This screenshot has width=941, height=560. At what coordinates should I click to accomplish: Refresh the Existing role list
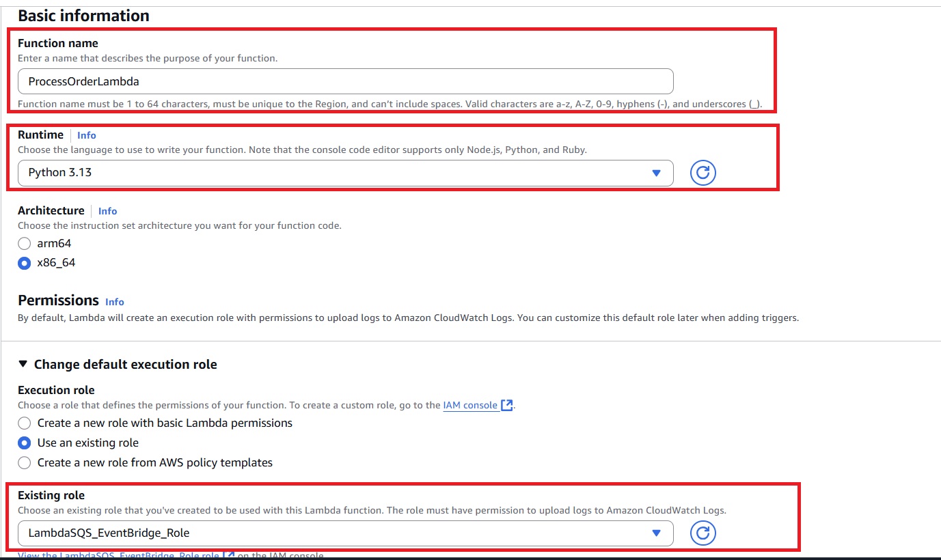(x=703, y=533)
